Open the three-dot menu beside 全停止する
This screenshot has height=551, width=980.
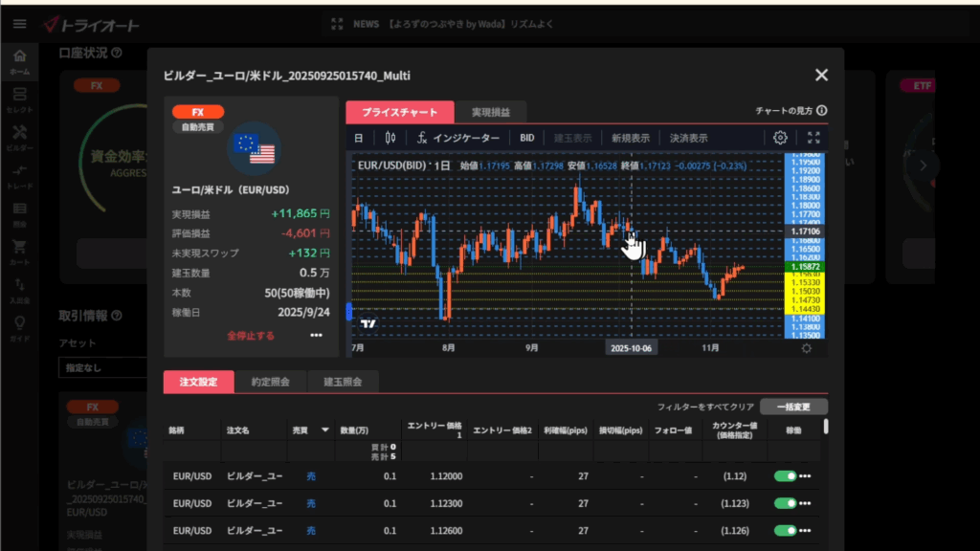(x=316, y=336)
